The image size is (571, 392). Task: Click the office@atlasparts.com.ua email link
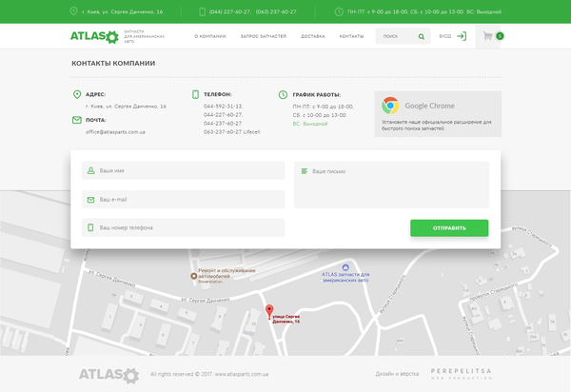click(x=115, y=132)
